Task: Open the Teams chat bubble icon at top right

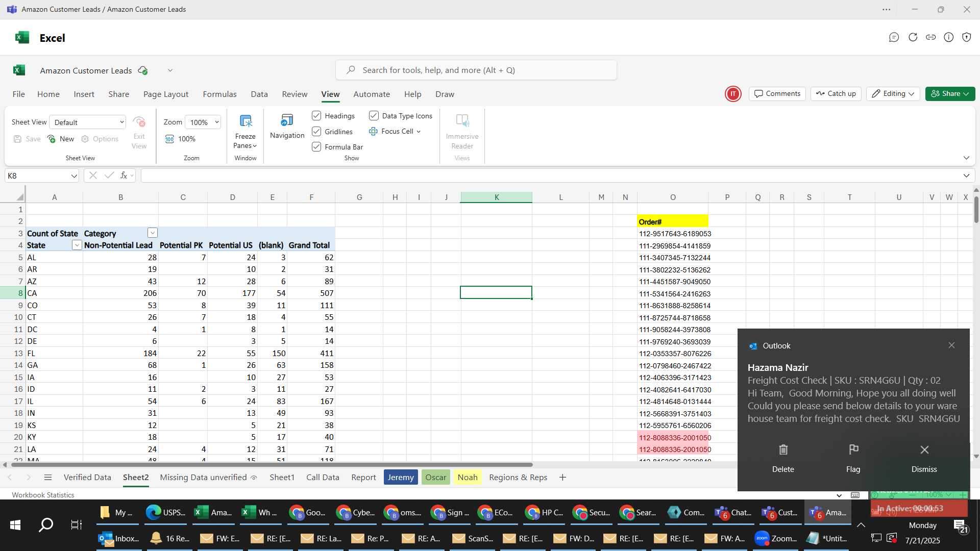Action: (894, 37)
